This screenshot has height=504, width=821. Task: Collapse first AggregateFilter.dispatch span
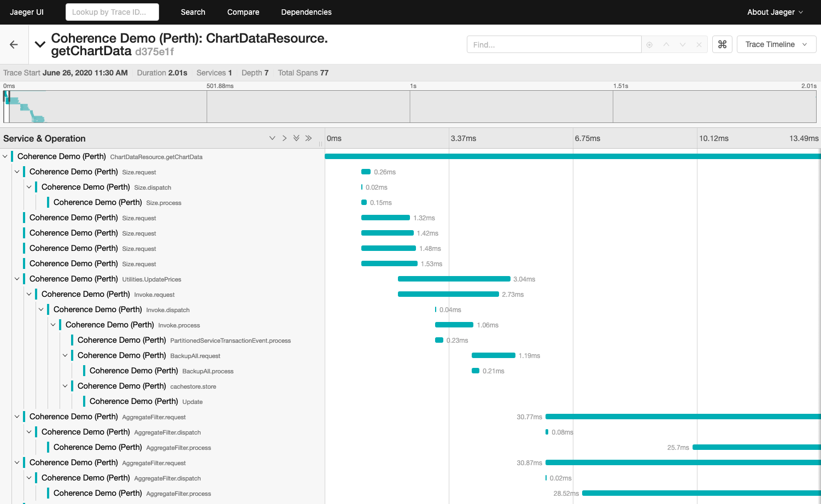point(29,432)
